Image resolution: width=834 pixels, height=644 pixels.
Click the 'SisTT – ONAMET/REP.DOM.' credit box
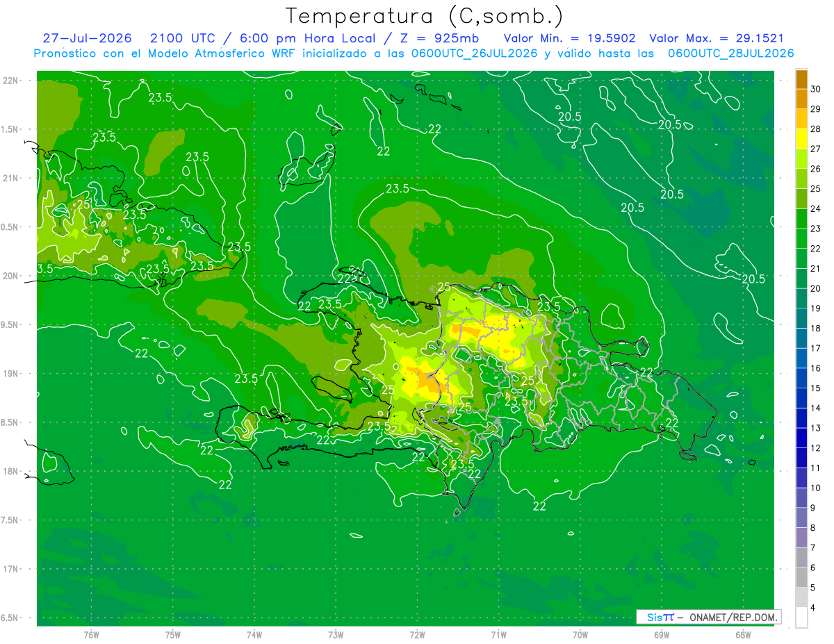pos(708,617)
